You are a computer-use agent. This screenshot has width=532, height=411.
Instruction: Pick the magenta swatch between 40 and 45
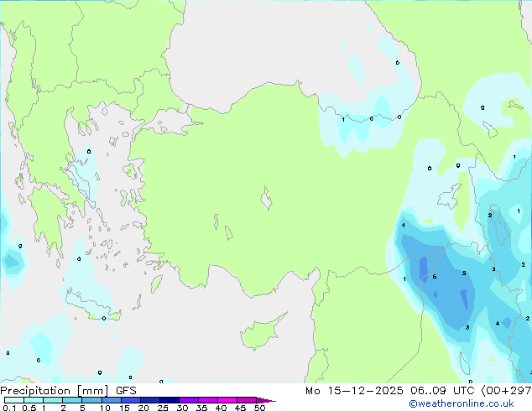[x=227, y=400]
